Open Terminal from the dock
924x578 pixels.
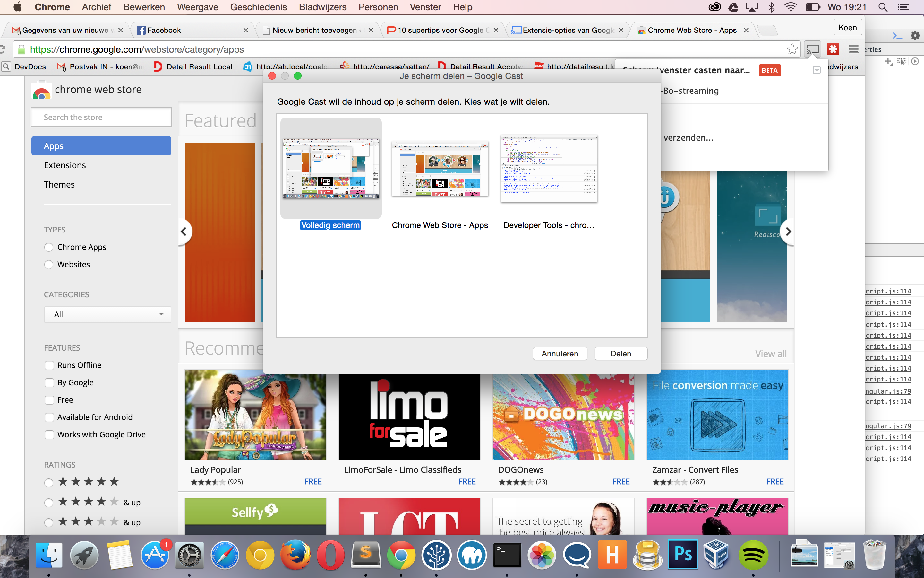pos(507,555)
